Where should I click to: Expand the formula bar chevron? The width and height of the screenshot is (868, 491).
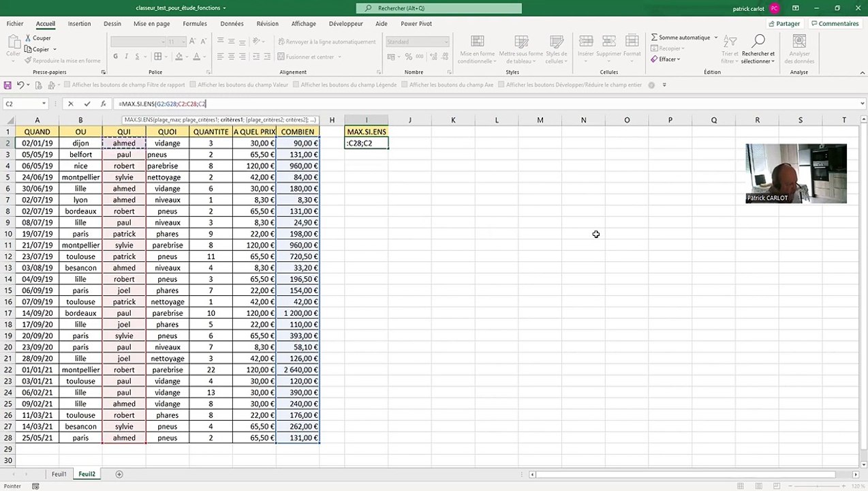pyautogui.click(x=863, y=104)
